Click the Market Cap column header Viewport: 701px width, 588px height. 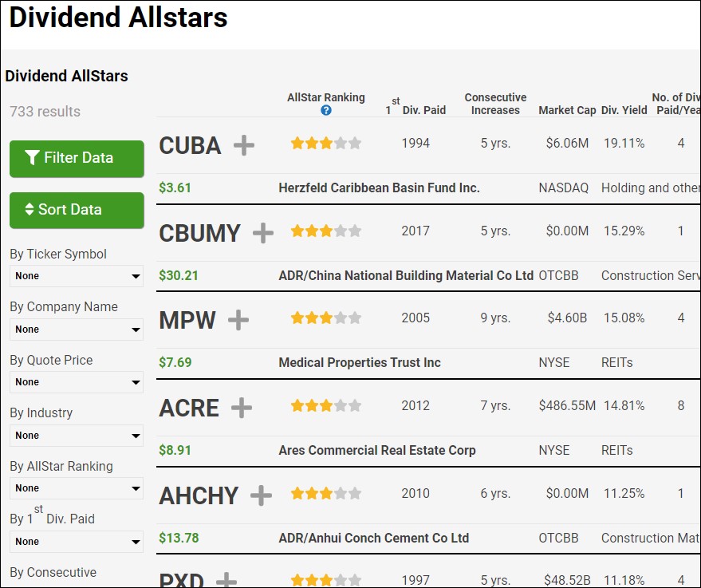[x=567, y=110]
